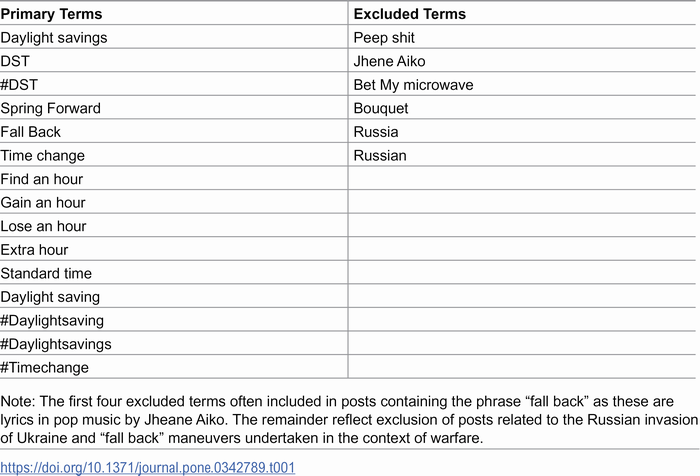Screen dimensions: 700x476
Task: Open the doi.org journal.pone link
Action: [147, 468]
